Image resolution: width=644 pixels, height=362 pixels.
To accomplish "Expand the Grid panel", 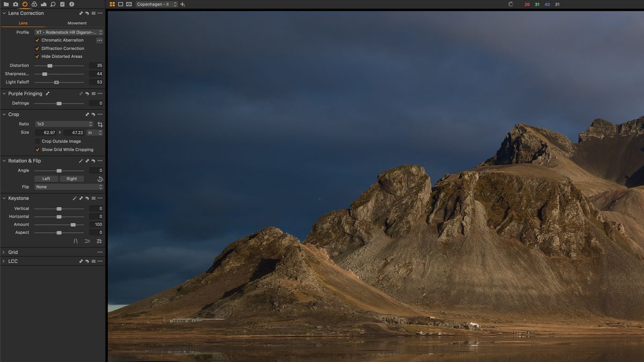I will tap(4, 252).
